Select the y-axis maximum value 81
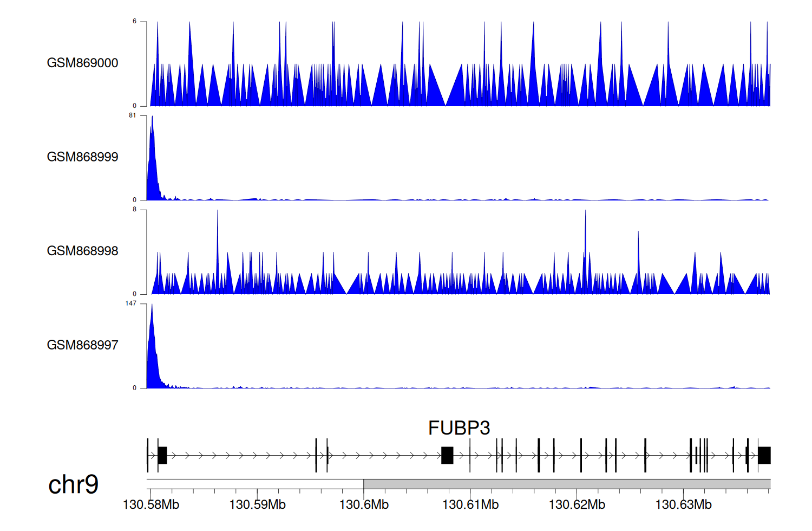 pyautogui.click(x=133, y=115)
